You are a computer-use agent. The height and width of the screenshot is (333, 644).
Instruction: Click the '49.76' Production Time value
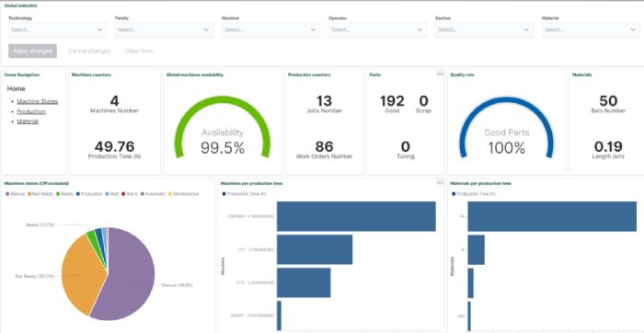(114, 146)
